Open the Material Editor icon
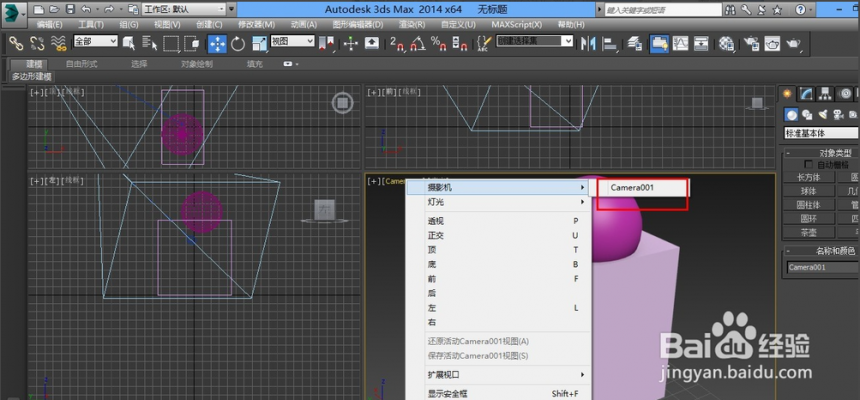Screen dimensions: 860x400 click(x=727, y=43)
